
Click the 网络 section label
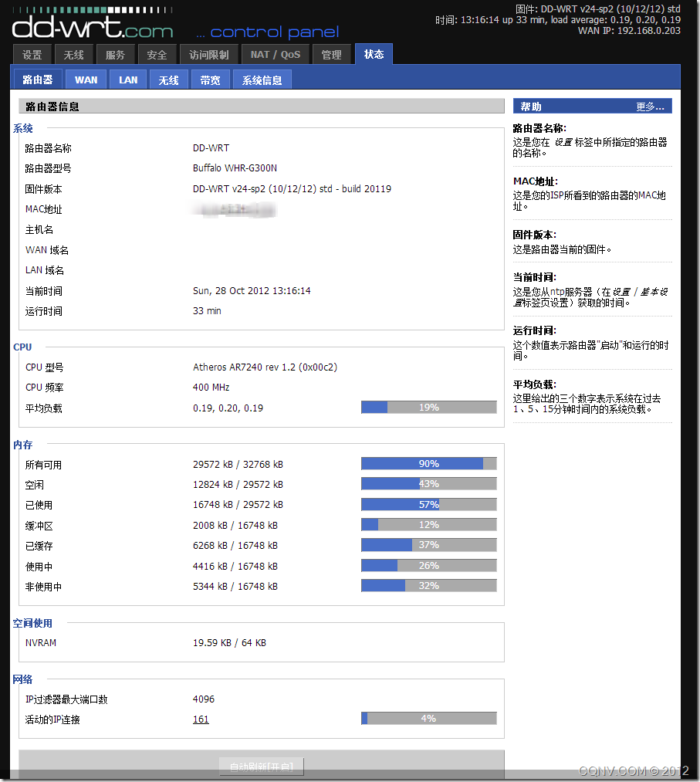[22, 679]
